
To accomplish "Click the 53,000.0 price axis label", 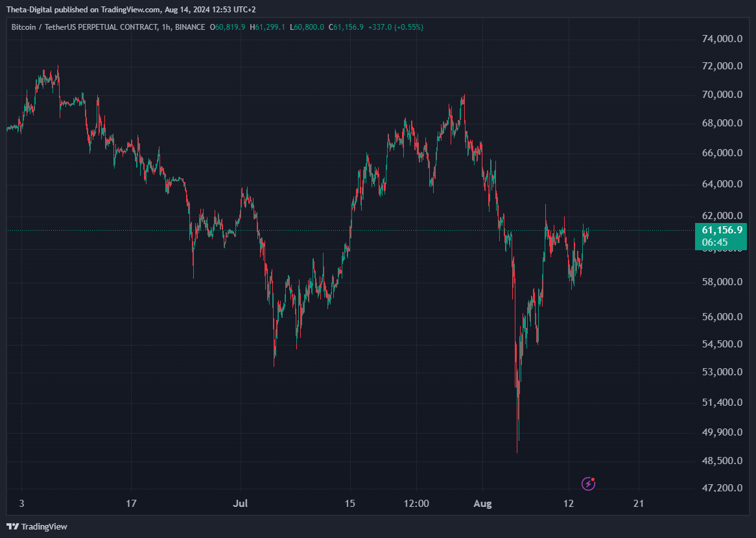I will coord(722,372).
